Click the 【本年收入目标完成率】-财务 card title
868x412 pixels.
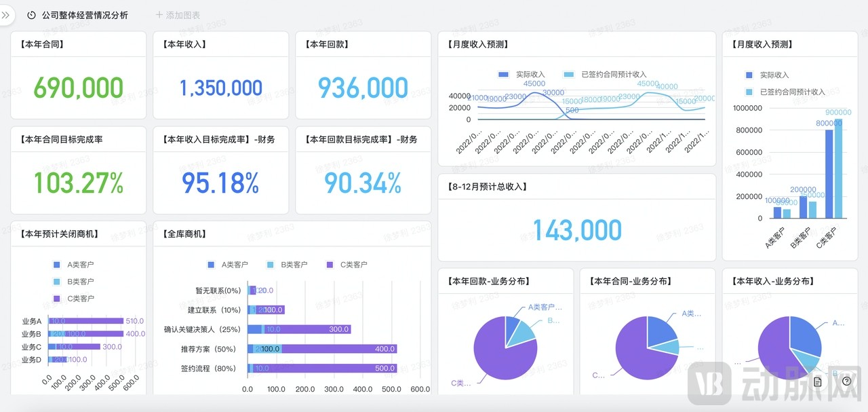pyautogui.click(x=219, y=139)
